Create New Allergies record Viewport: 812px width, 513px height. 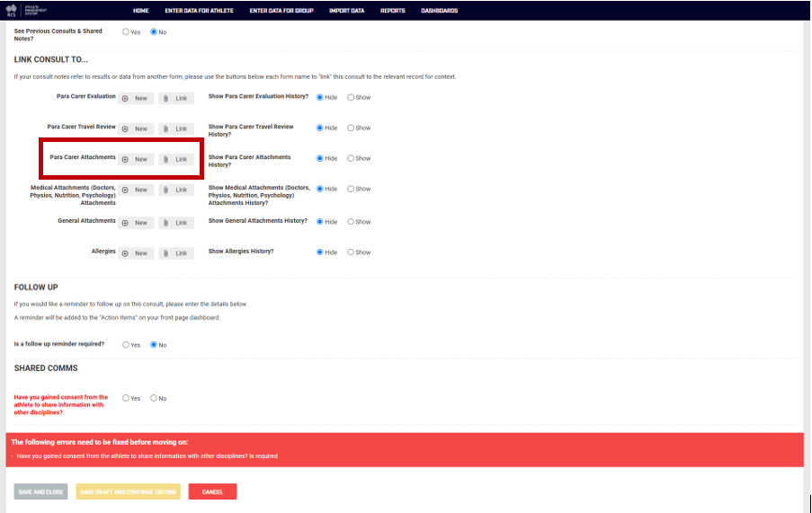point(136,253)
